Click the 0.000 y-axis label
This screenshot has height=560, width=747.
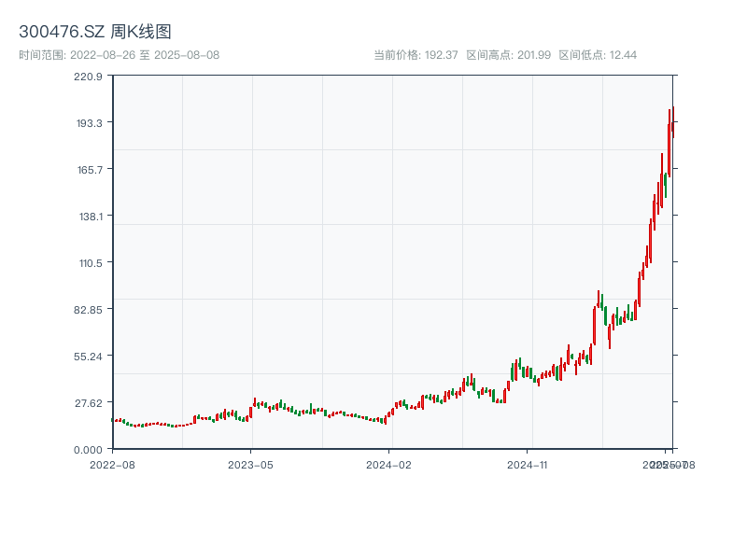click(88, 450)
